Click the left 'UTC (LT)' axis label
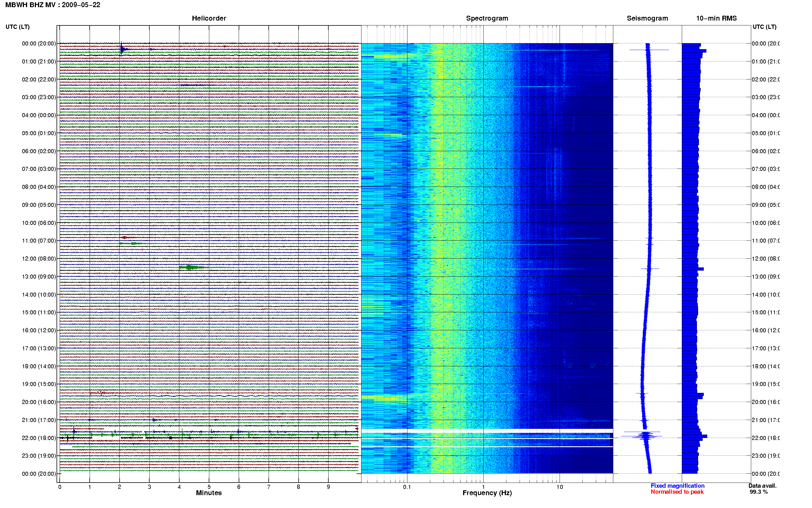The width and height of the screenshot is (812, 508). 17,27
